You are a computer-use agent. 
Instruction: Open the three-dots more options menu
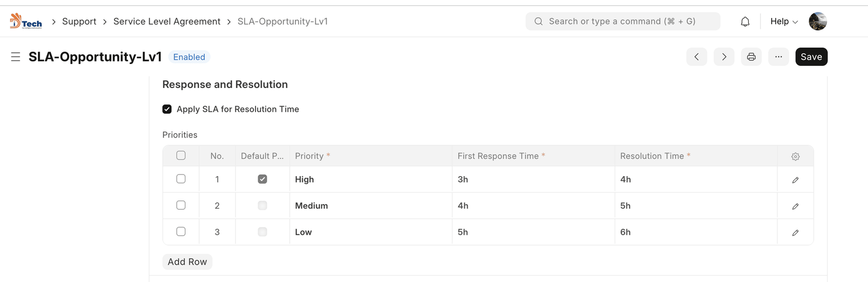pos(778,57)
